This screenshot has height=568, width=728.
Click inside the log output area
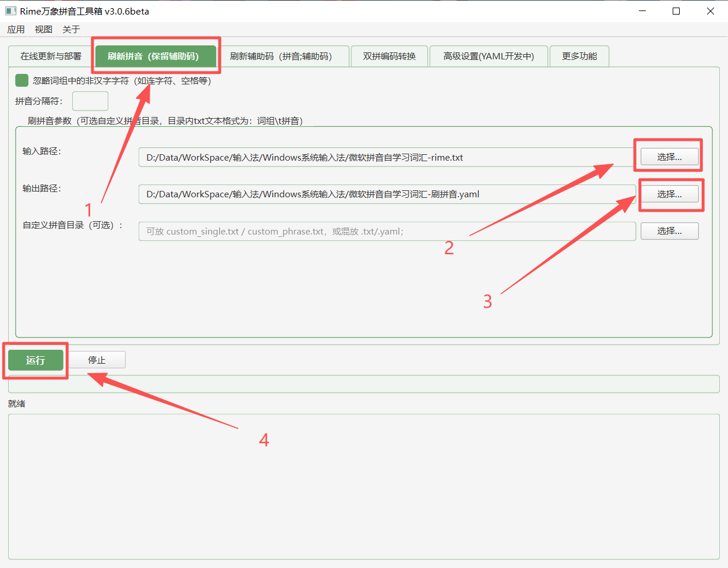point(364,487)
